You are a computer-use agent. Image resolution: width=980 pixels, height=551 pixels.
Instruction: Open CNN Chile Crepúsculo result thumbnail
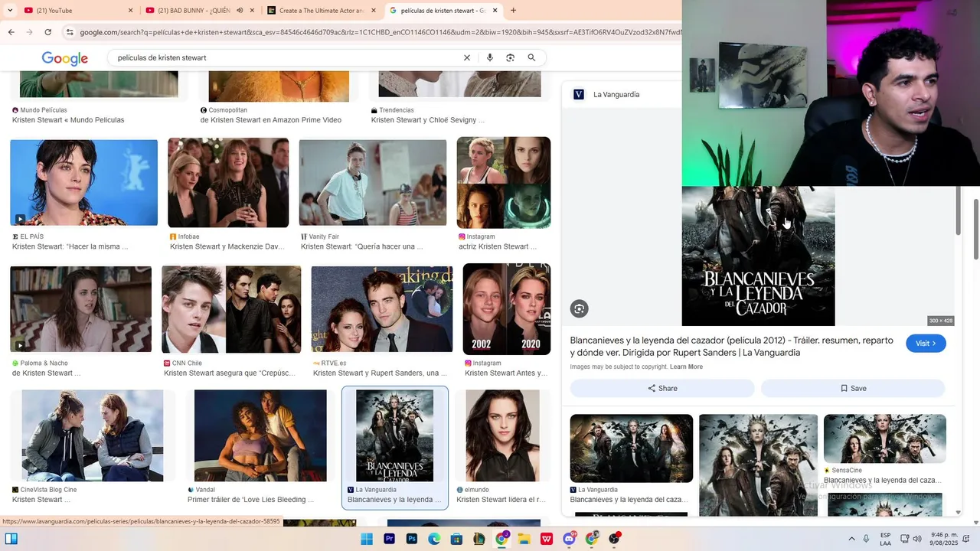click(231, 309)
